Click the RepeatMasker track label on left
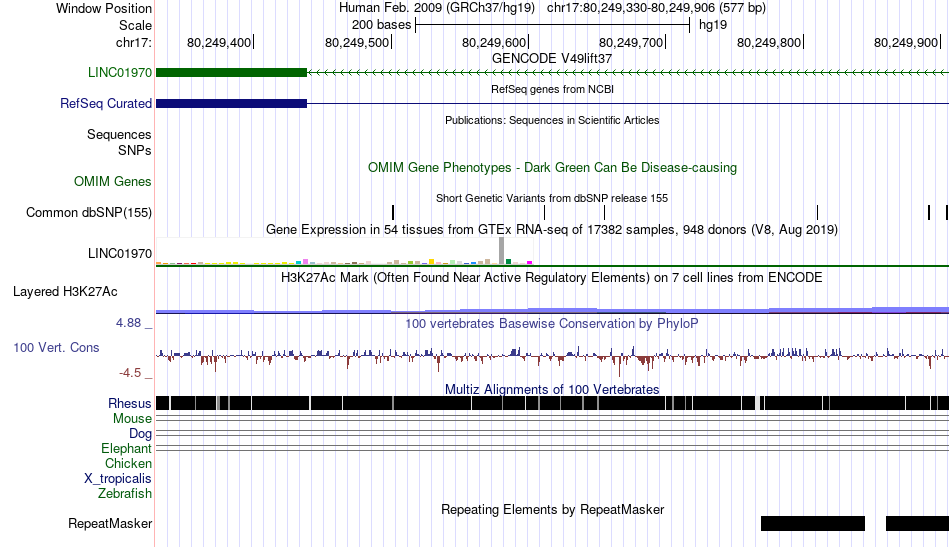Viewport: 950px width, 547px height. (110, 523)
